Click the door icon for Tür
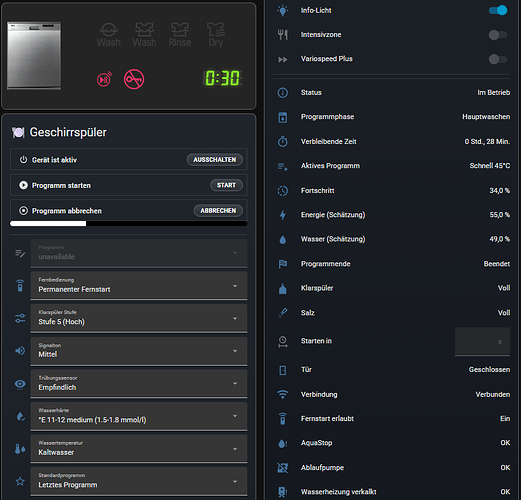Image resolution: width=521 pixels, height=500 pixels. click(x=283, y=370)
